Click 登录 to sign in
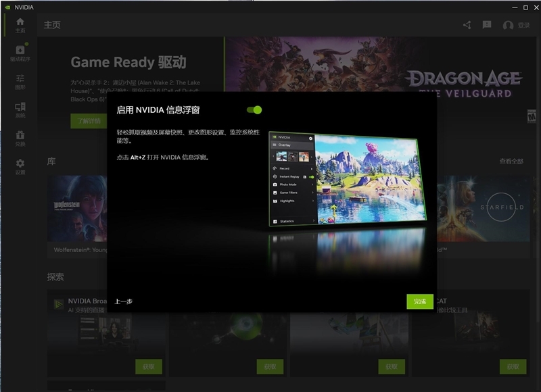Image resolution: width=541 pixels, height=392 pixels. pyautogui.click(x=523, y=24)
